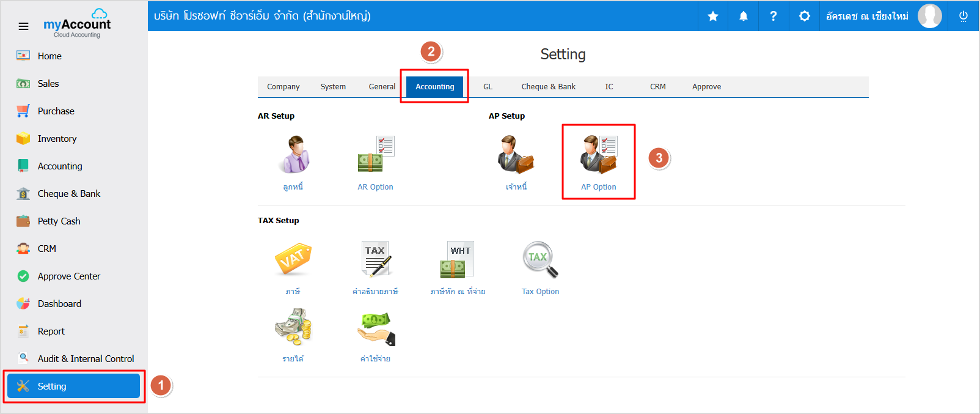
Task: Click the question mark help icon
Action: coord(773,16)
